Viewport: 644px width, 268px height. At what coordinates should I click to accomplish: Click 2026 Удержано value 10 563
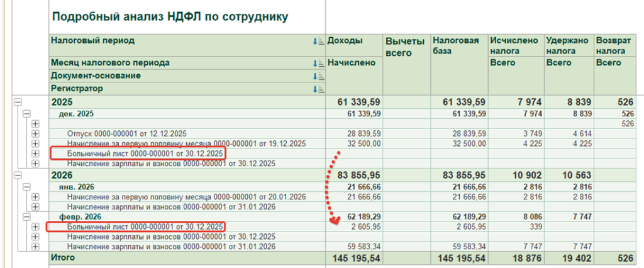tap(577, 175)
